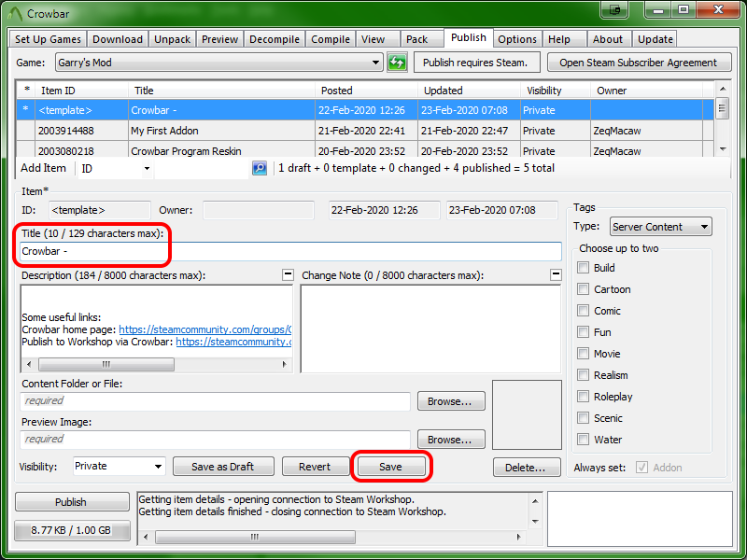Click Browse... for Content Folder or File
Image resolution: width=747 pixels, height=560 pixels.
451,401
